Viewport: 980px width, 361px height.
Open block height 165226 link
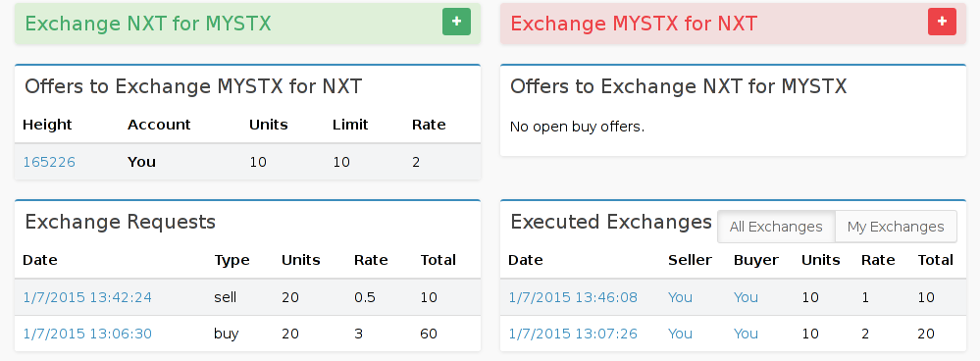[49, 163]
